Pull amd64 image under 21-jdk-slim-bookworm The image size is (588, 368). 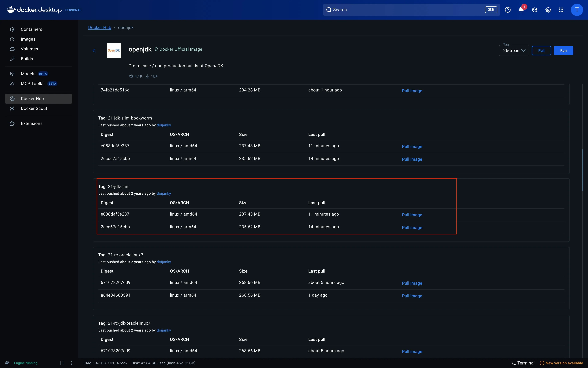point(412,146)
